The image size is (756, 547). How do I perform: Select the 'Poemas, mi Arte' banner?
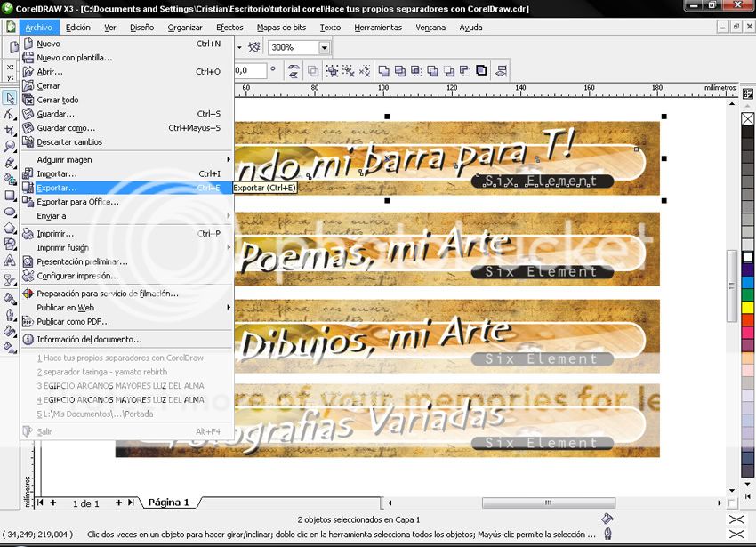coord(447,249)
